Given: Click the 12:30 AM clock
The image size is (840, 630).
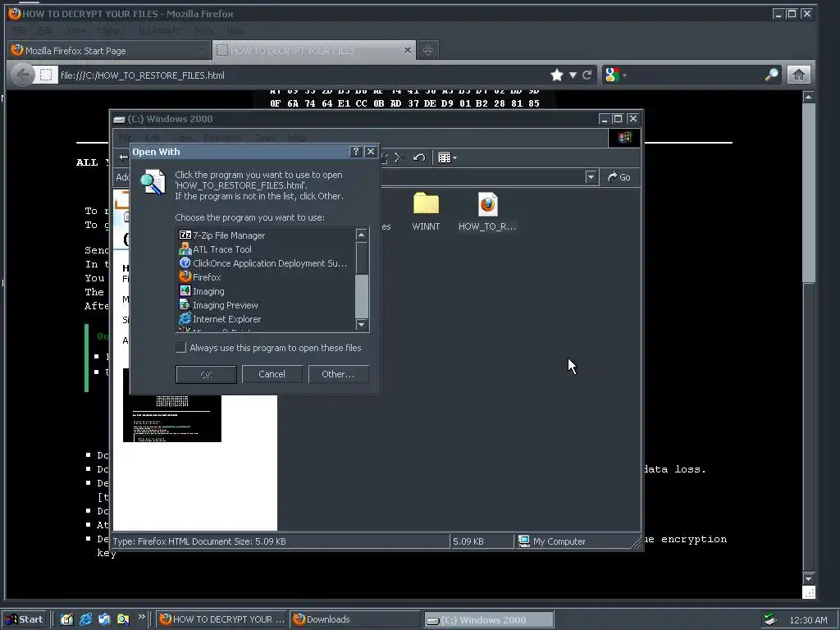Looking at the screenshot, I should pyautogui.click(x=808, y=620).
